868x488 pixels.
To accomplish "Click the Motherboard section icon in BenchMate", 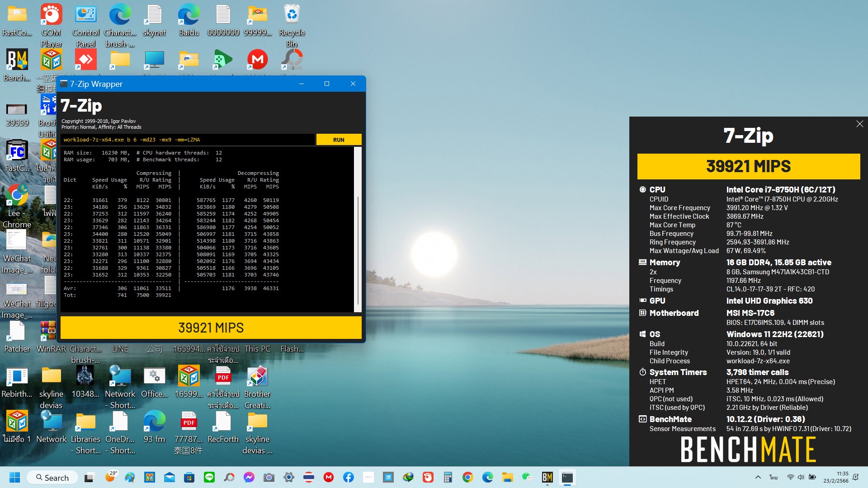I will [642, 313].
